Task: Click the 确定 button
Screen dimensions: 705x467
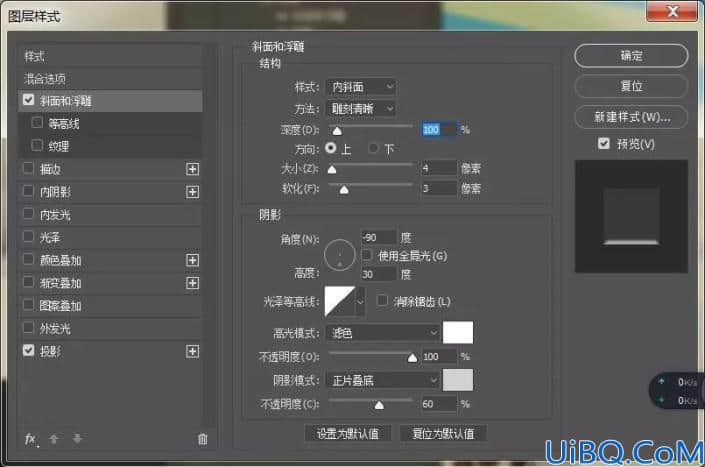Action: (x=631, y=56)
